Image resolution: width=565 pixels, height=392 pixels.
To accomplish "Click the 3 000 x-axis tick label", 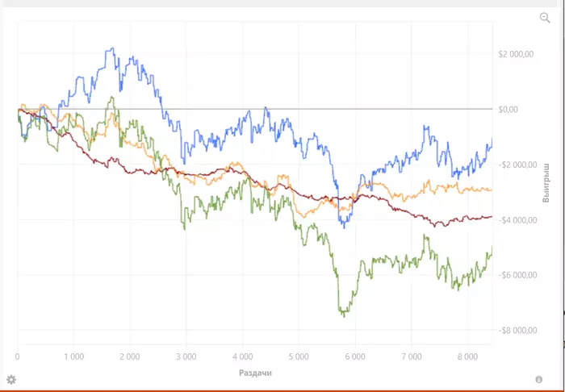I will pyautogui.click(x=186, y=356).
